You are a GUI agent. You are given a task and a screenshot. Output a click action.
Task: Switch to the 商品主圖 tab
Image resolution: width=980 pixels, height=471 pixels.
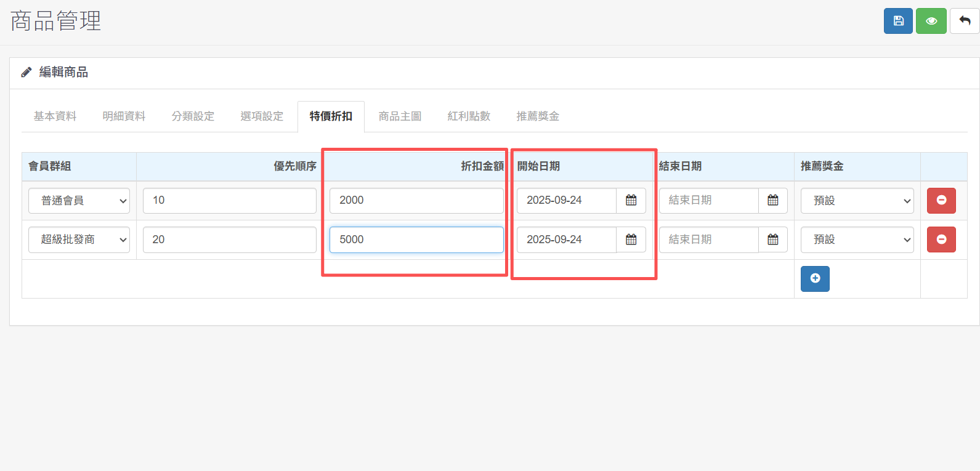point(400,116)
